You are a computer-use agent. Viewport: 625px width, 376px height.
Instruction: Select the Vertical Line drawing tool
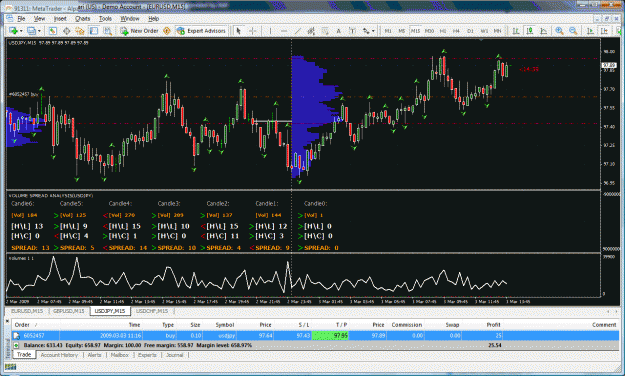270,31
